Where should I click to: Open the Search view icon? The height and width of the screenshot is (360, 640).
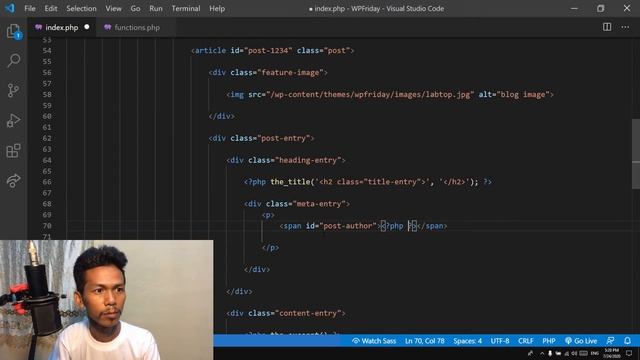coord(13,60)
